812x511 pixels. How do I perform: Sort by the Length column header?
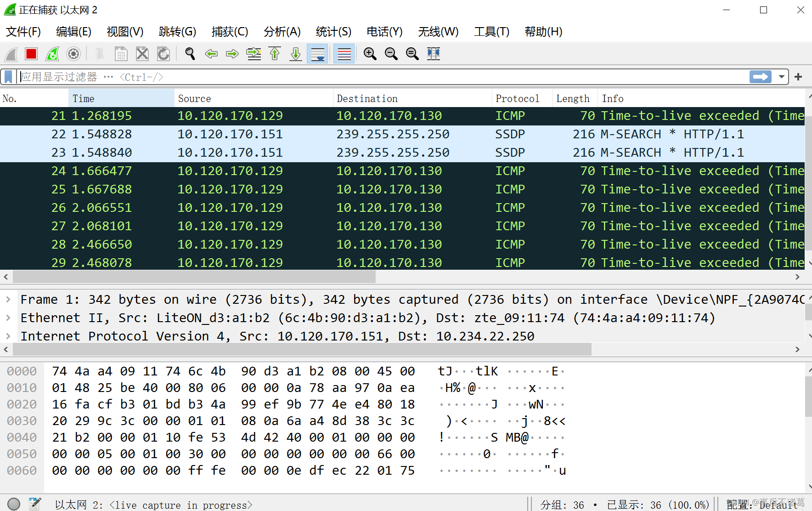tap(575, 99)
